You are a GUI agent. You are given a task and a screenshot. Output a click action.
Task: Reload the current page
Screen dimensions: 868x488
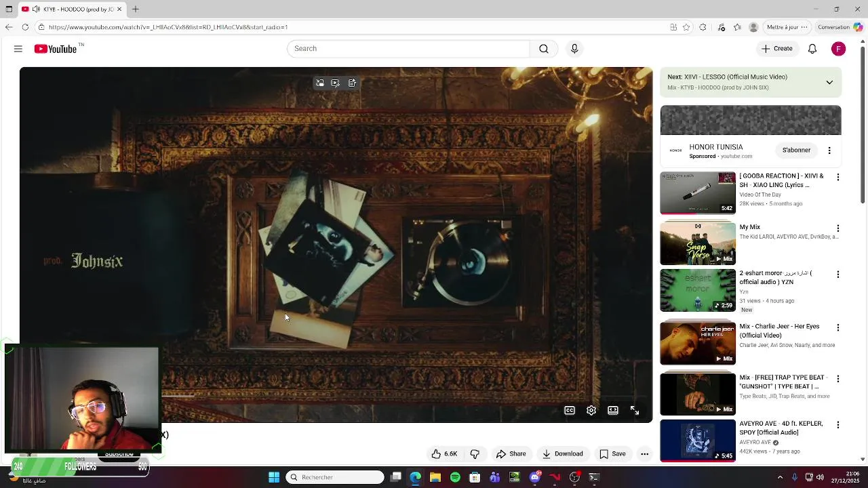25,27
